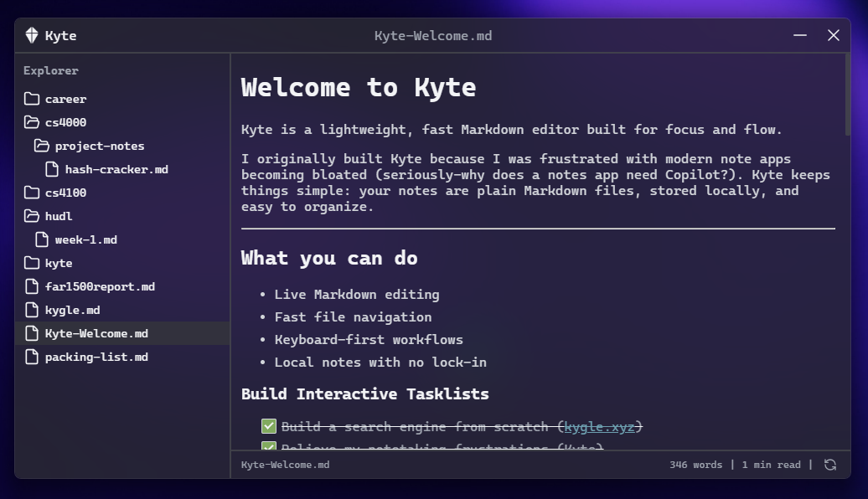Click the hudl open folder icon
868x499 pixels.
pos(32,216)
